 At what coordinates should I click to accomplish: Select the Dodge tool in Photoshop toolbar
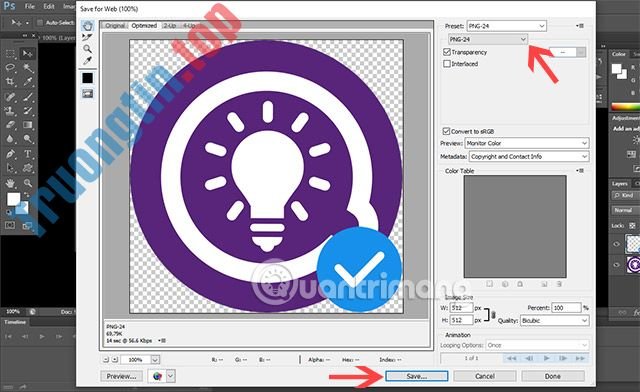27,139
